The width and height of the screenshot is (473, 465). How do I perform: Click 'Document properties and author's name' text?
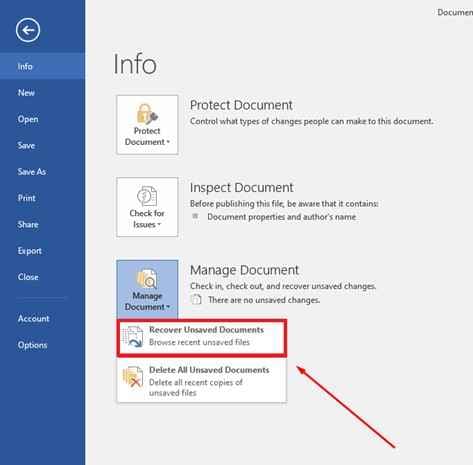click(282, 217)
